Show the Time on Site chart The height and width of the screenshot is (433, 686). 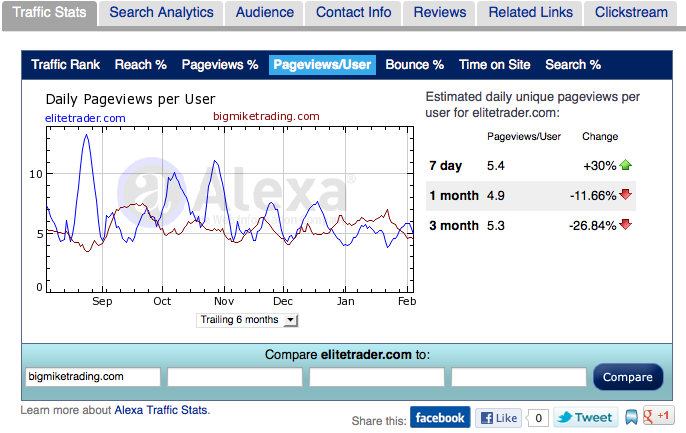point(494,65)
